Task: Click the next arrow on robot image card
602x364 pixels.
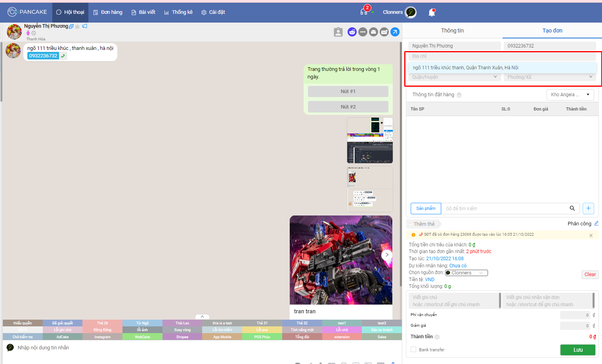Action: 387,255
